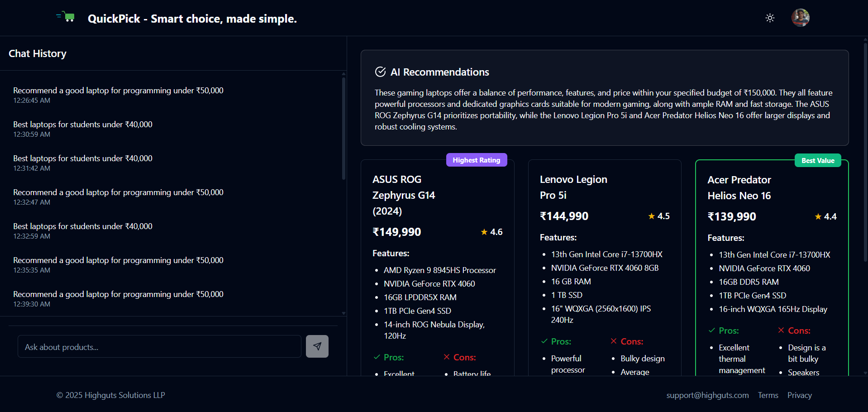The height and width of the screenshot is (412, 868).
Task: Click the '© 2025 Highguts Solutions LLP' text
Action: tap(110, 395)
